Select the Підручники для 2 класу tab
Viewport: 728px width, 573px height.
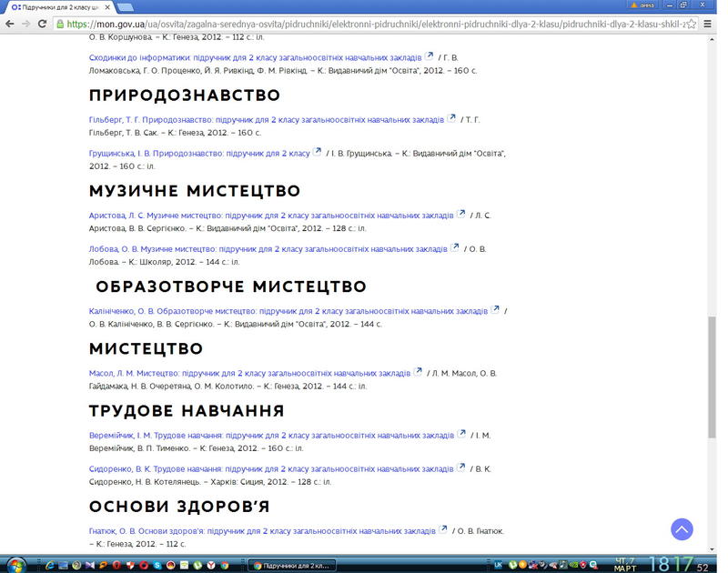pos(58,7)
